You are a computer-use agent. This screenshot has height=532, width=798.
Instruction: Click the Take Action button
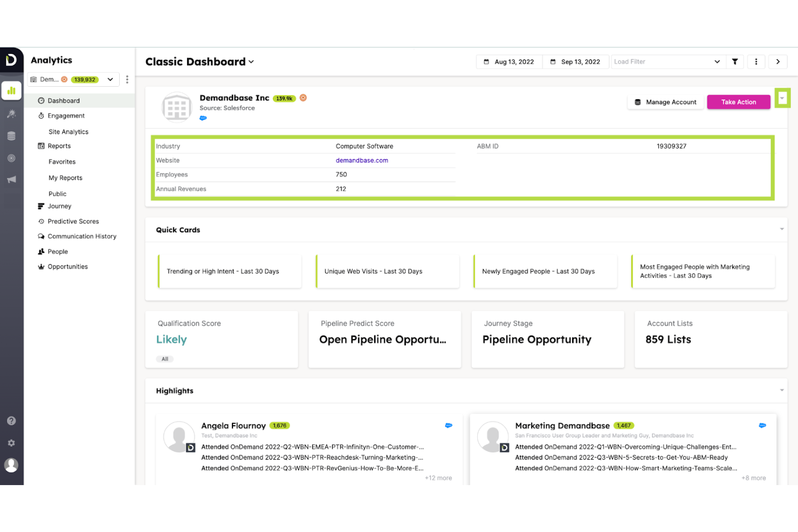738,102
